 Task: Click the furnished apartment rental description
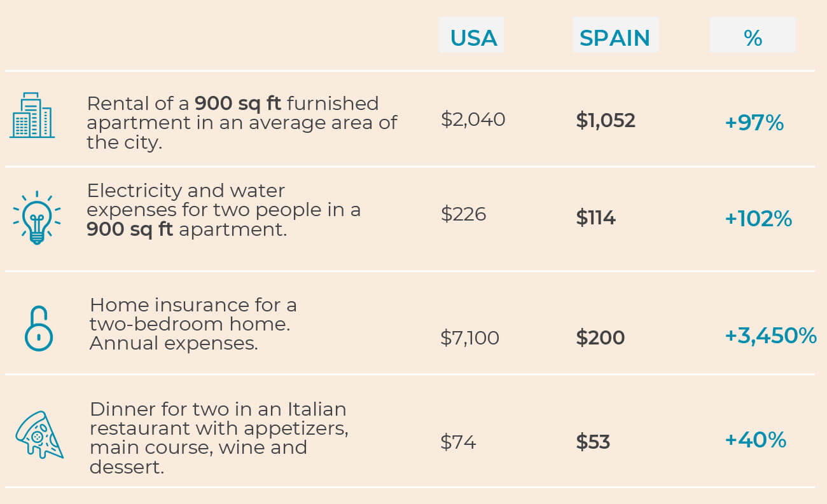click(x=242, y=122)
